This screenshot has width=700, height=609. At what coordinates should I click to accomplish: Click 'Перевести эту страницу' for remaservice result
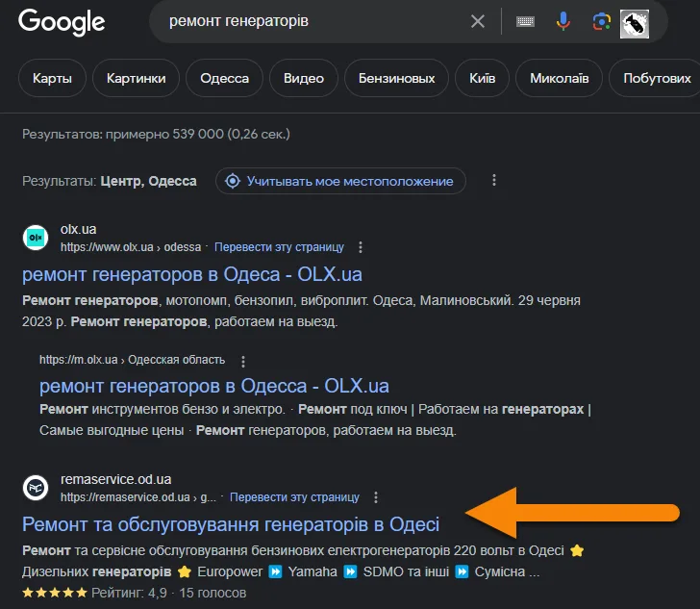[294, 497]
